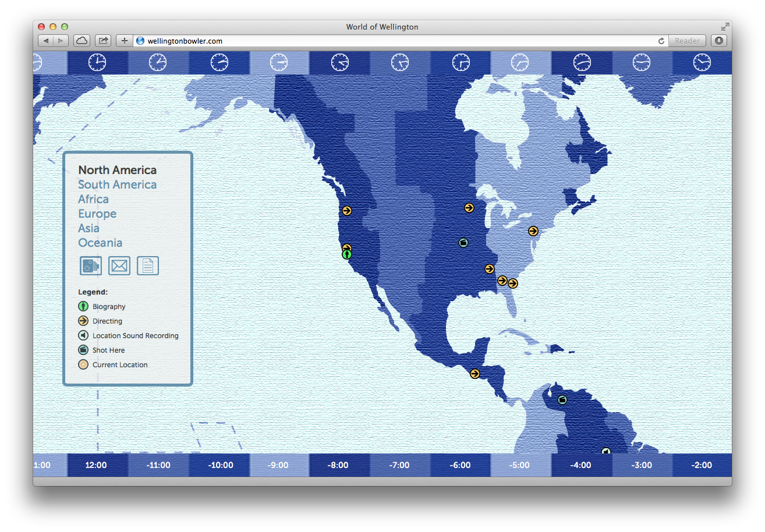
Task: Click the clock above the -6:00 zone
Action: (461, 62)
